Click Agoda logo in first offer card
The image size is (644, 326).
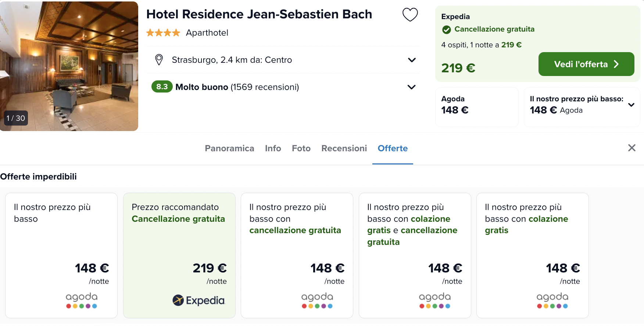click(82, 300)
